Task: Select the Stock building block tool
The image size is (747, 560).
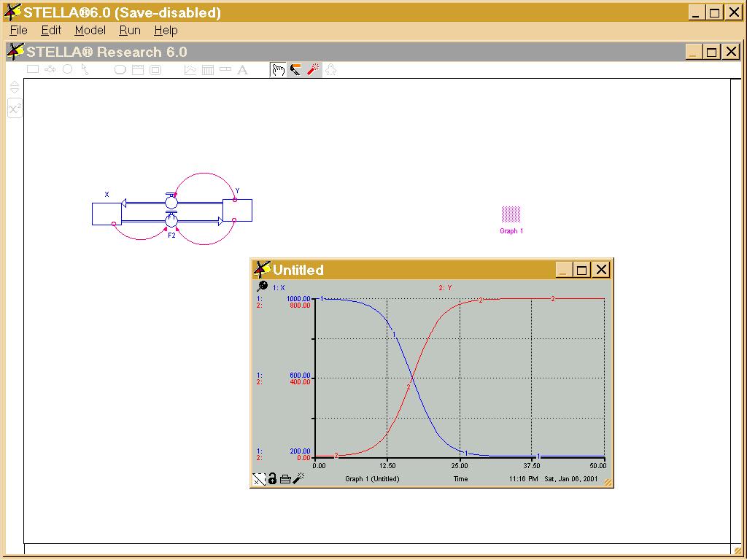Action: (33, 69)
